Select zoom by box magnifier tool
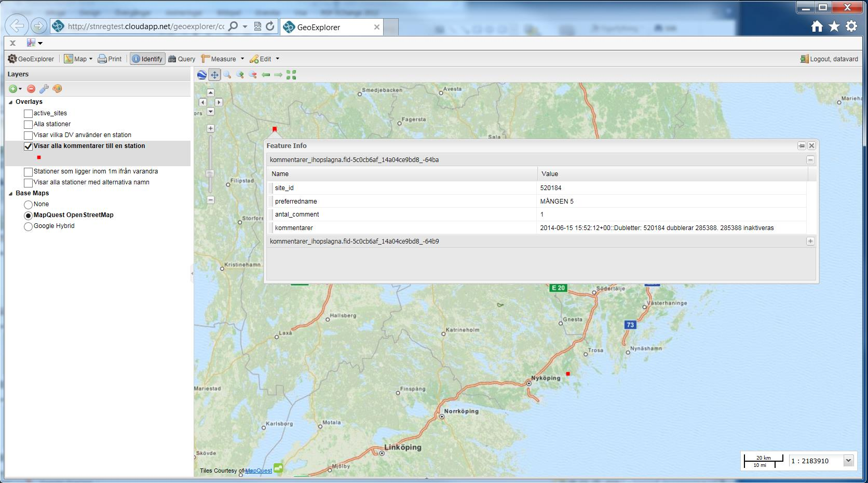The width and height of the screenshot is (868, 483). click(x=227, y=75)
